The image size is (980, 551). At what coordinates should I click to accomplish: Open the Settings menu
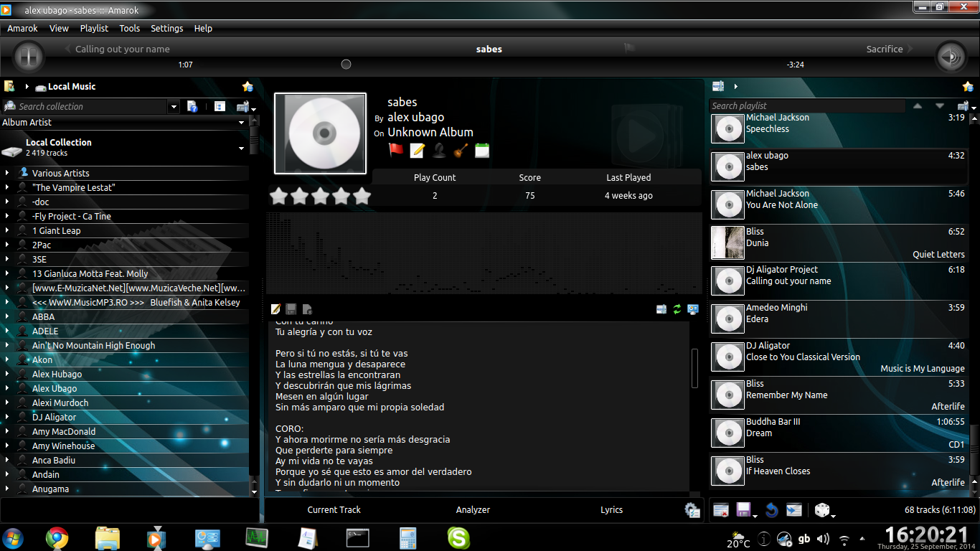click(x=166, y=28)
